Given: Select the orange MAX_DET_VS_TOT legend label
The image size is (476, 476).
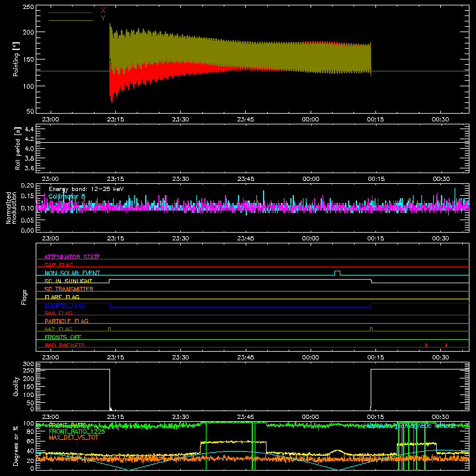Looking at the screenshot, I should click(x=73, y=437).
